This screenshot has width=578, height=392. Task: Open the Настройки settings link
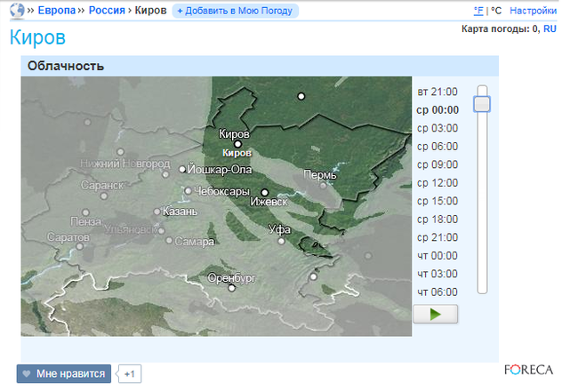pyautogui.click(x=534, y=11)
